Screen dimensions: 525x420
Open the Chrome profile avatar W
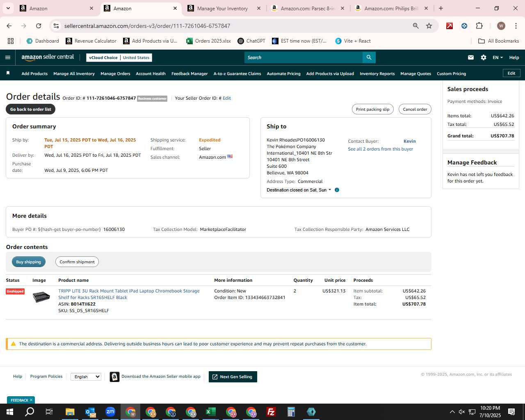coord(501,26)
